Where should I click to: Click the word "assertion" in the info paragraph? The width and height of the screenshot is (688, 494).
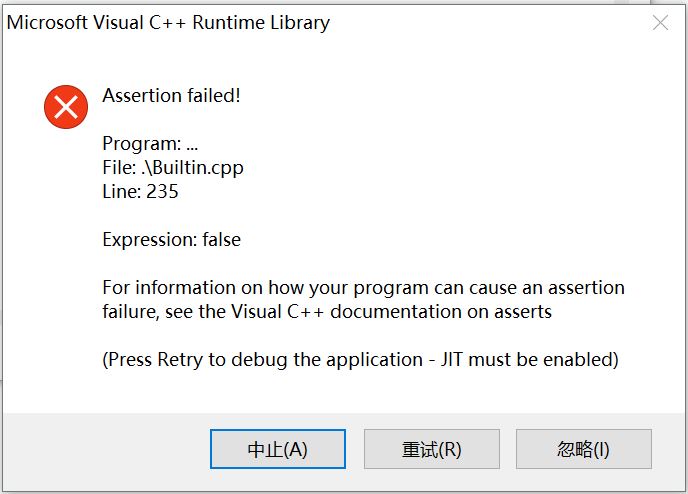point(585,288)
